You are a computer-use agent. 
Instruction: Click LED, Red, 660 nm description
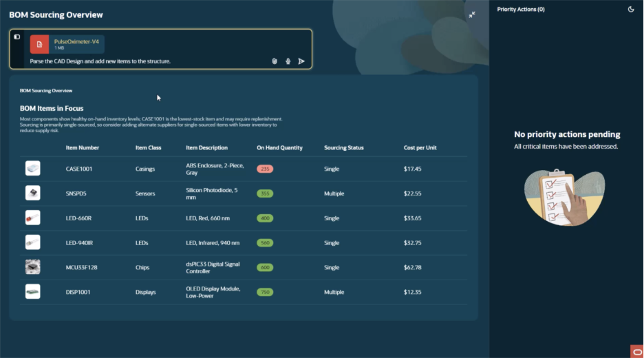pos(208,218)
